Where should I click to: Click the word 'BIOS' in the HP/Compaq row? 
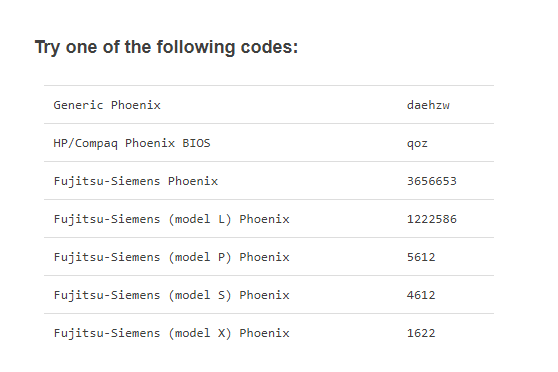[x=196, y=143]
